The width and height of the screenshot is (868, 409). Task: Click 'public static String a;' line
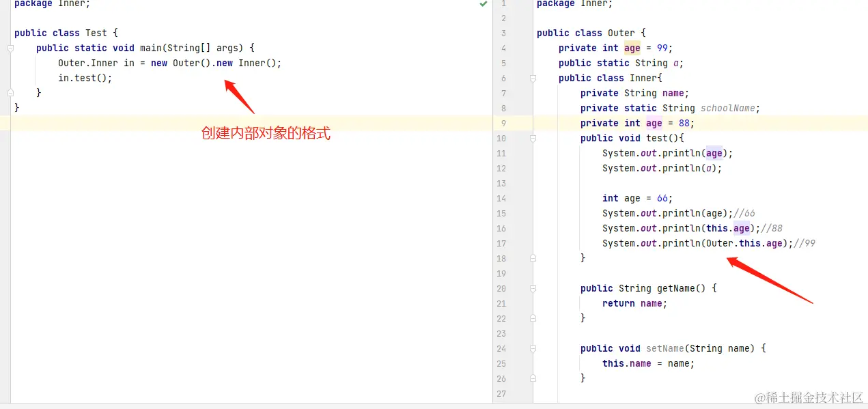621,63
